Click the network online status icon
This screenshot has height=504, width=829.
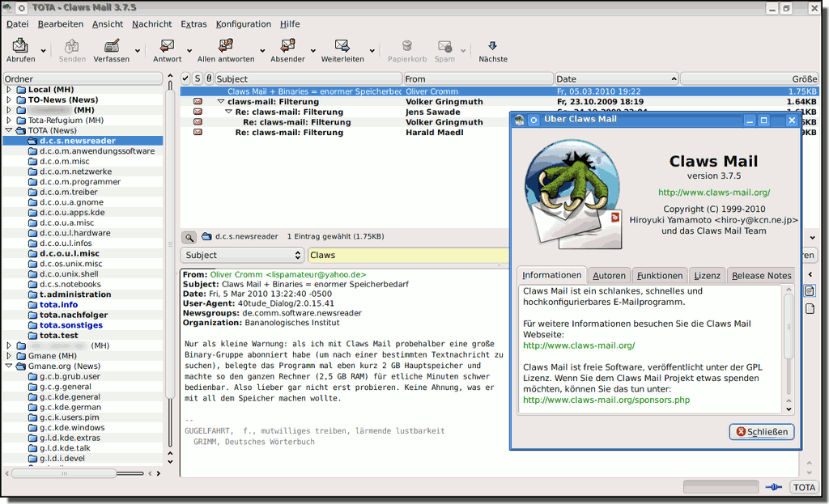click(x=774, y=487)
